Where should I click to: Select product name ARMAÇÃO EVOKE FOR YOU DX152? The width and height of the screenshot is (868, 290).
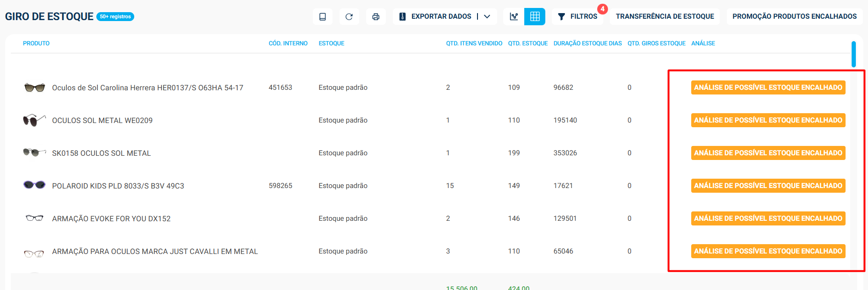point(111,219)
